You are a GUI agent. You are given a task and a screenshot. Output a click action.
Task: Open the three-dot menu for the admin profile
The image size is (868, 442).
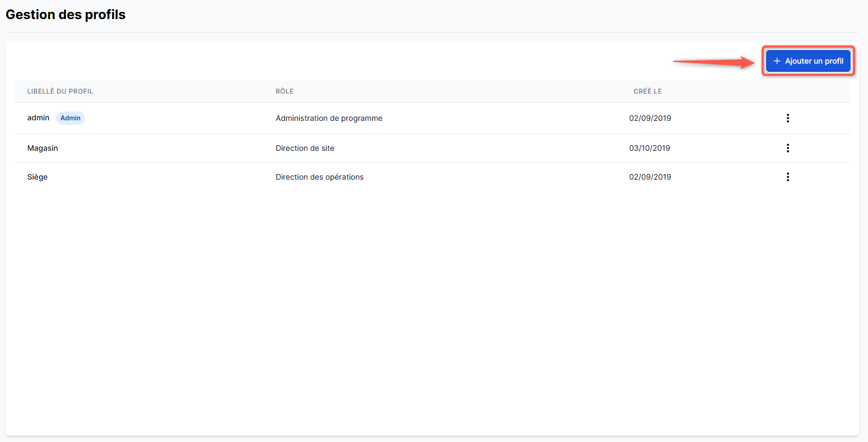pyautogui.click(x=787, y=118)
